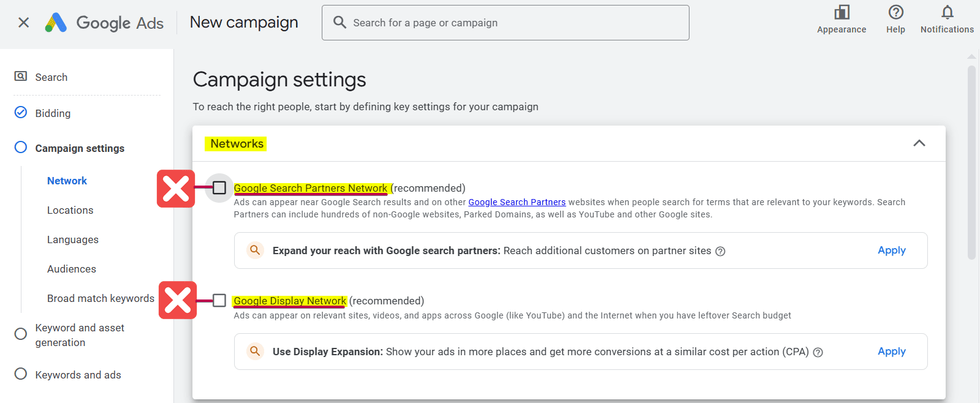The height and width of the screenshot is (403, 980).
Task: Enable the Google Display Network checkbox
Action: pyautogui.click(x=219, y=301)
